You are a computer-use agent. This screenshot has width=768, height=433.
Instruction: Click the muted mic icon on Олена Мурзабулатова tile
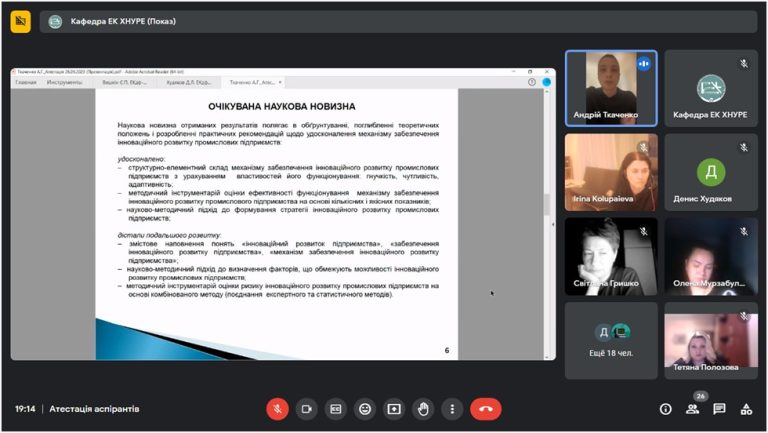(x=744, y=231)
